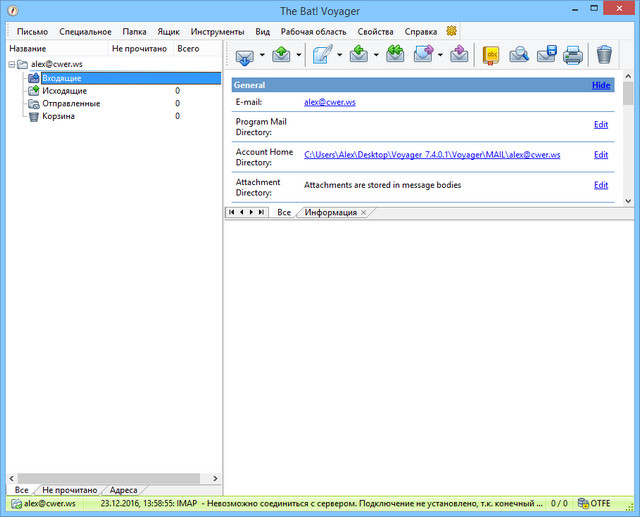Click the Get New Mail envelope icon
This screenshot has height=517, width=640.
[x=244, y=55]
